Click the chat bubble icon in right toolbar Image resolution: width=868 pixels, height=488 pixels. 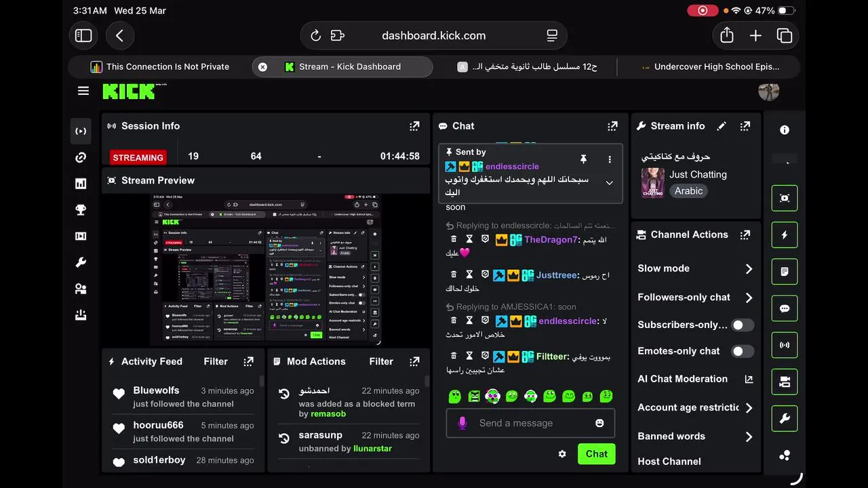[785, 308]
